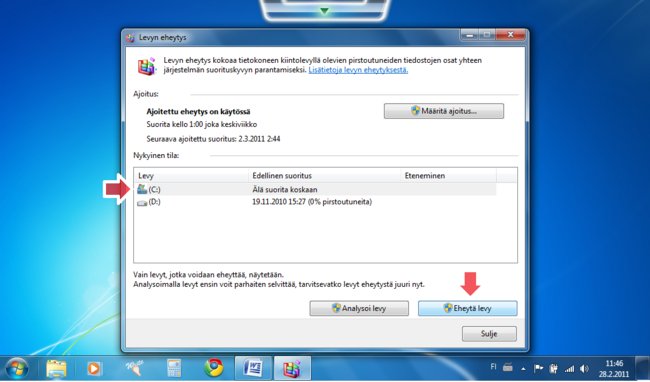Click the Levy column header
Image resolution: width=650 pixels, height=382 pixels.
pyautogui.click(x=192, y=176)
